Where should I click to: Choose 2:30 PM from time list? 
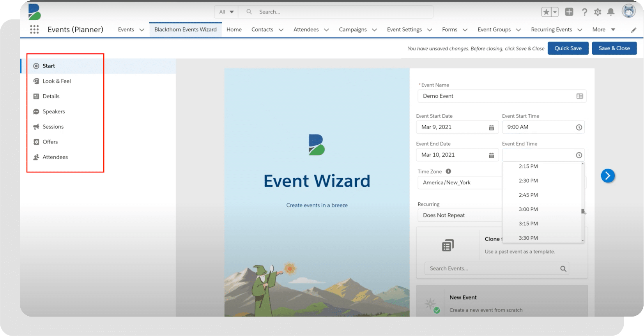528,181
